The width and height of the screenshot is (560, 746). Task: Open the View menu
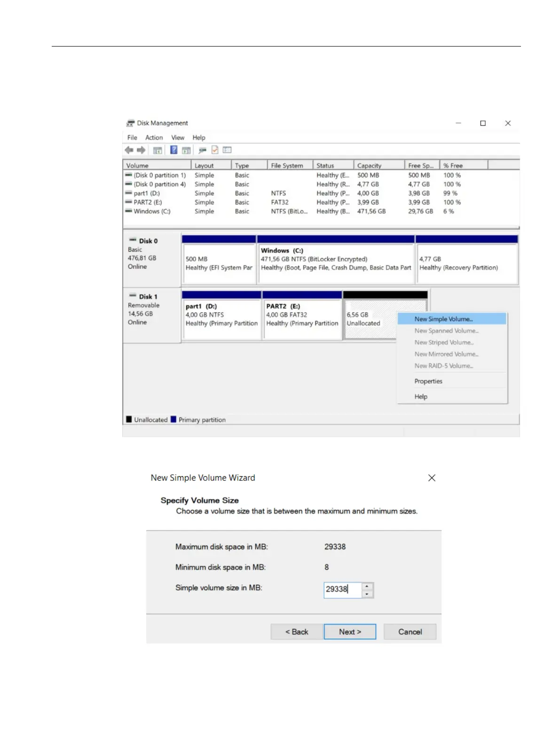(x=178, y=138)
